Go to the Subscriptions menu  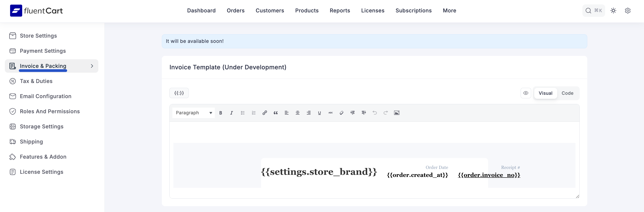[x=413, y=11]
